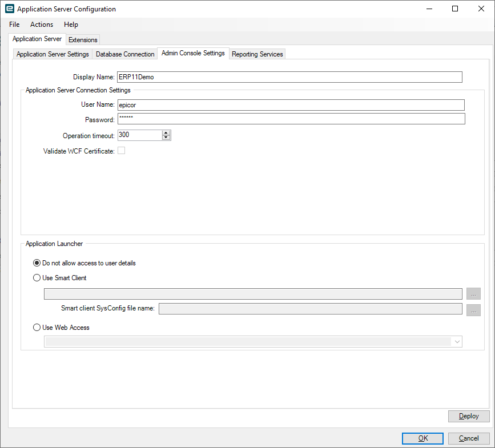Click the Epicor app icon in title bar
The width and height of the screenshot is (495, 448).
pos(10,9)
